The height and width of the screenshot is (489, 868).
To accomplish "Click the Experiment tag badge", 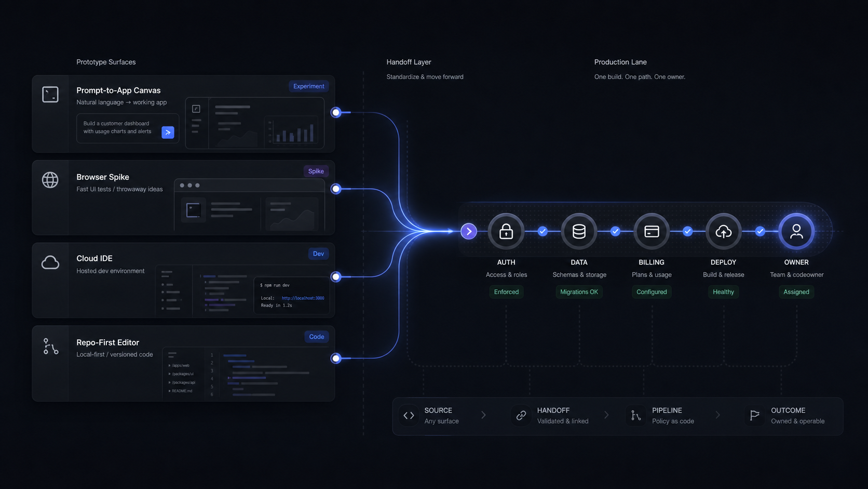I will 309,86.
